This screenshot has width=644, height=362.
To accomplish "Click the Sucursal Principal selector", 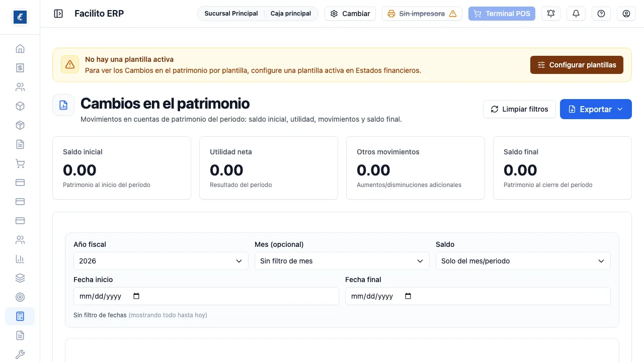I will coord(231,14).
